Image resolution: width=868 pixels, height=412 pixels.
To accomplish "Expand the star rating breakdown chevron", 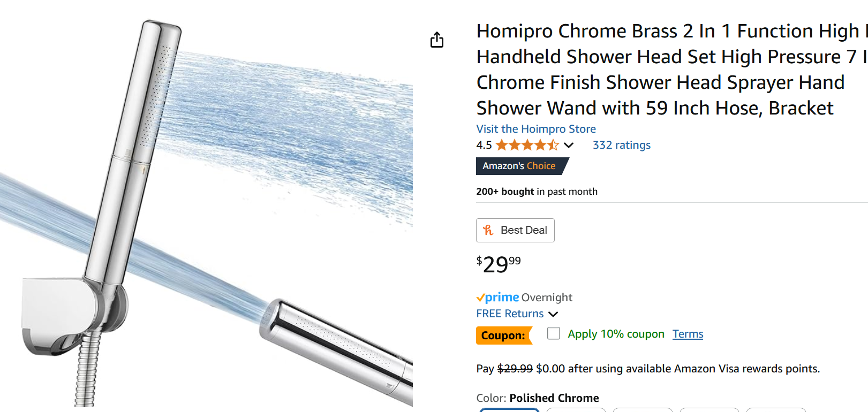I will pos(569,145).
